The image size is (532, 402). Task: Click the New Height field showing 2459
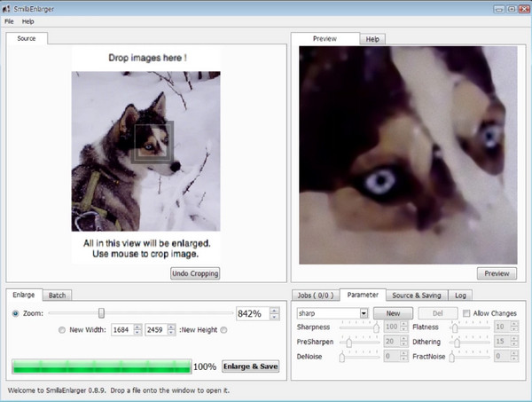(x=156, y=330)
